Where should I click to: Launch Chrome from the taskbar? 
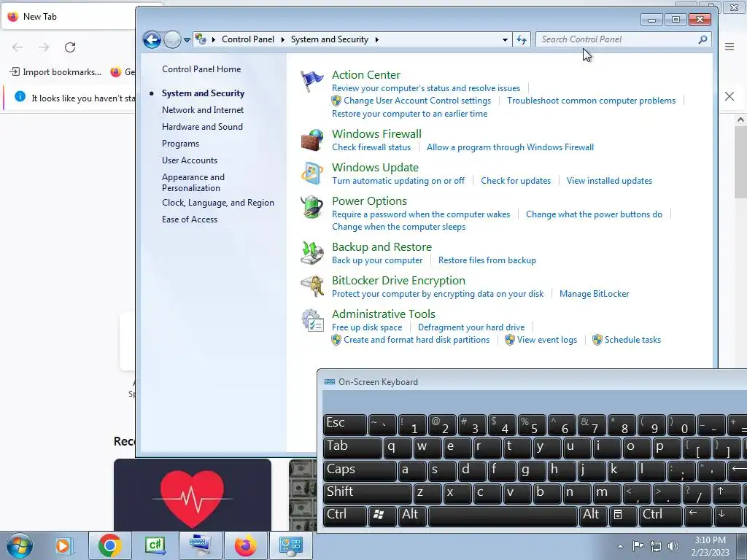pos(110,545)
